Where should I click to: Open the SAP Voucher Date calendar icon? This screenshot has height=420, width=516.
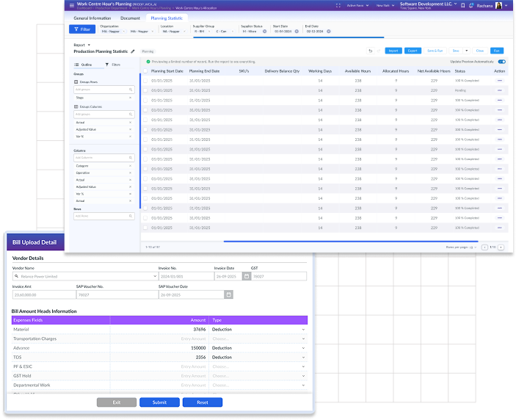(x=229, y=294)
